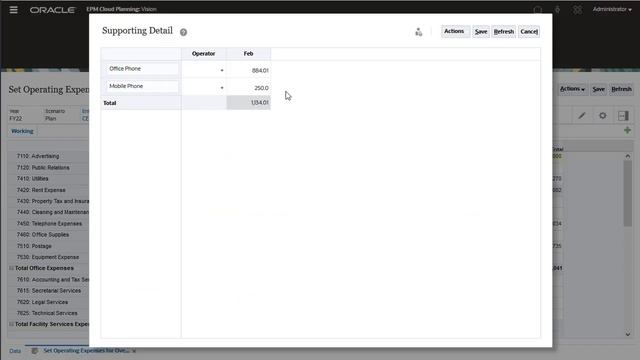Open the Administrator user menu
This screenshot has width=640, height=360.
point(612,9)
